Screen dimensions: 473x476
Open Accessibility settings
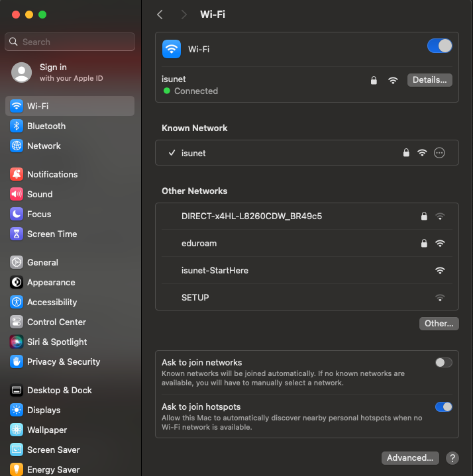point(70,302)
